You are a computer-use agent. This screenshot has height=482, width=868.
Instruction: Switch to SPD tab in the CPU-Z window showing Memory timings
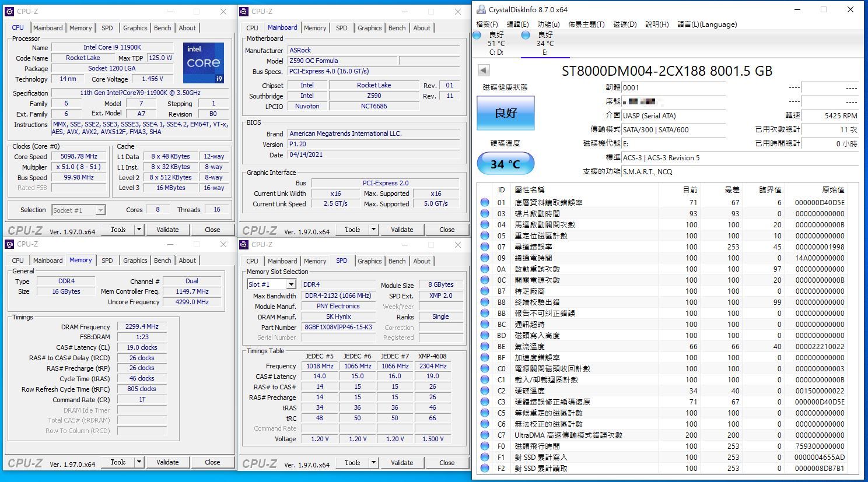[x=107, y=261]
